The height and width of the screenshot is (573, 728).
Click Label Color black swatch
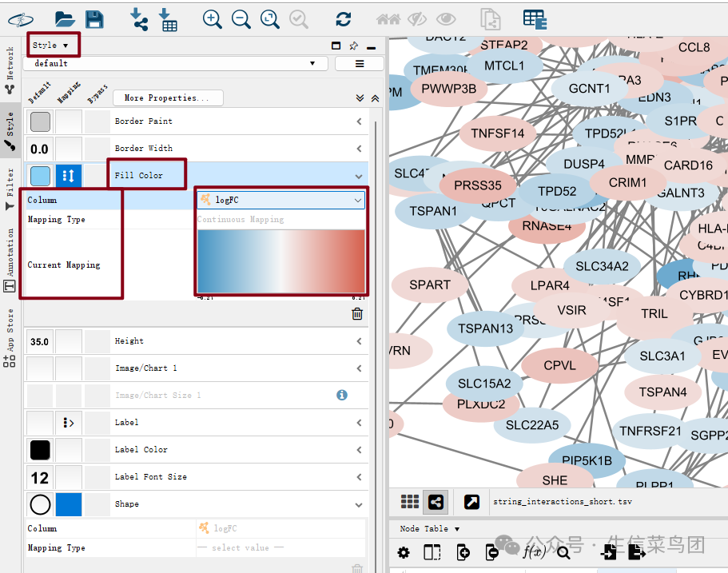coord(40,450)
